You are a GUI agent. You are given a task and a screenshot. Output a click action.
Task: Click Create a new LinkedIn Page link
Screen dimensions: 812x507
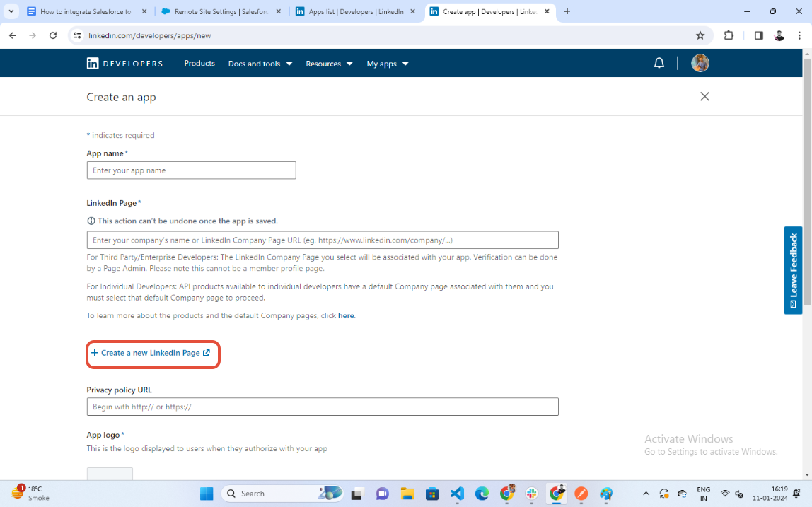point(151,353)
